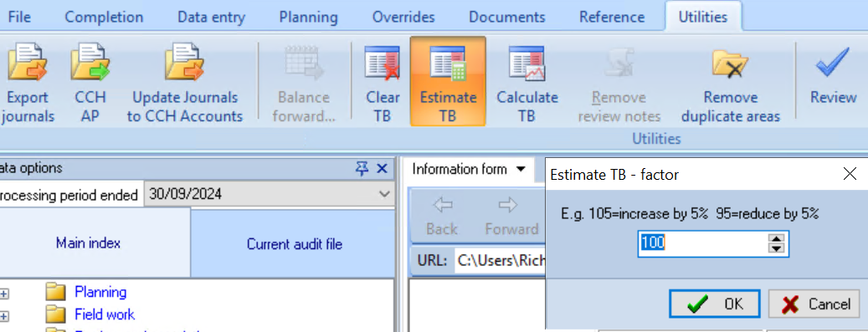Close the Data options panel
This screenshot has height=332, width=868.
[x=382, y=169]
